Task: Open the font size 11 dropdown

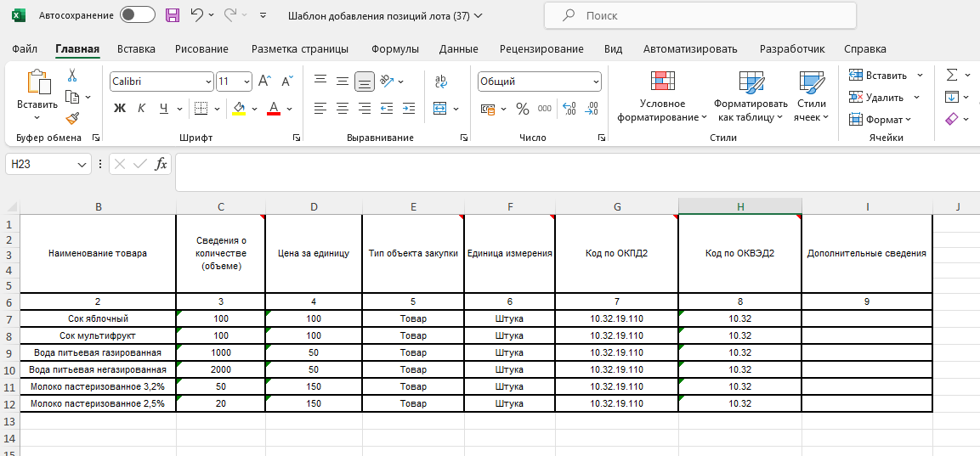Action: click(246, 82)
